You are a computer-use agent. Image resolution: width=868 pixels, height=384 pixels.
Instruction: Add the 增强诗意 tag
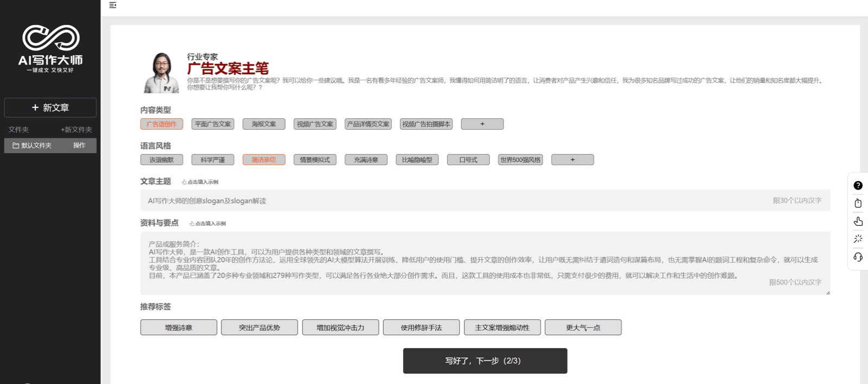(x=178, y=328)
